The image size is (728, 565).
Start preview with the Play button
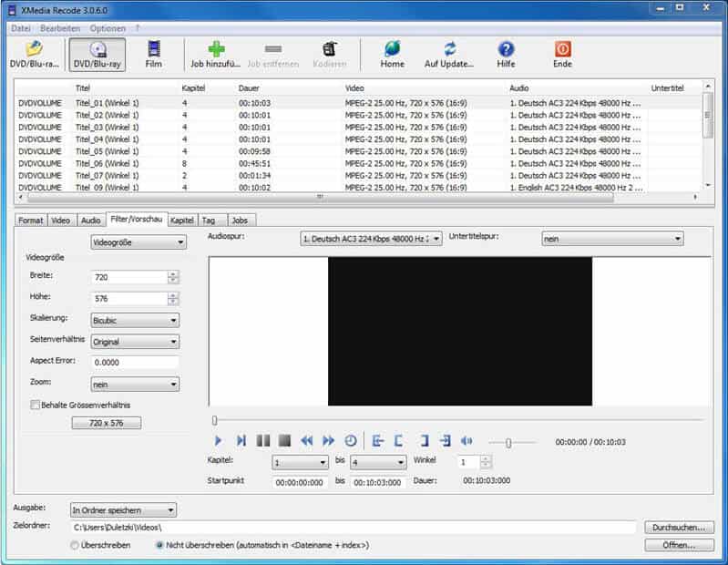click(218, 440)
